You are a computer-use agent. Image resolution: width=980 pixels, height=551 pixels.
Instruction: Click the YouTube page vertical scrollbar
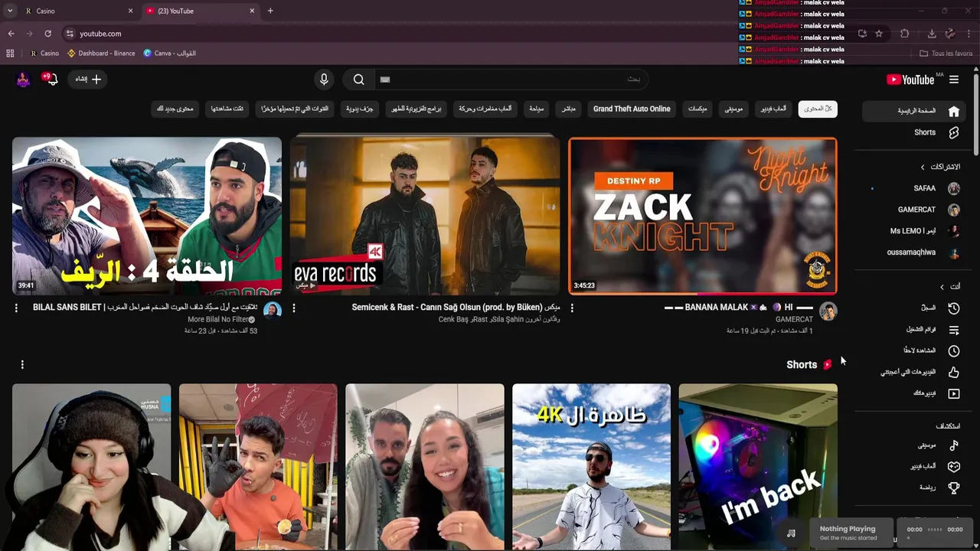[976, 115]
